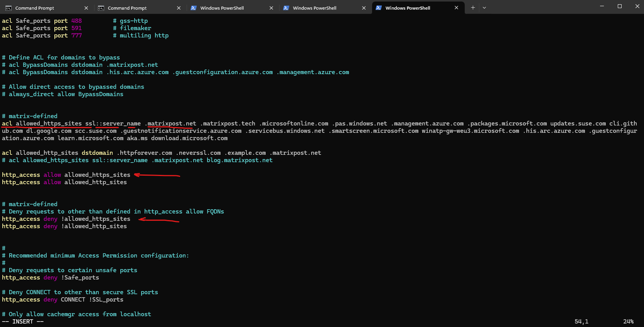Click '.httpforever.com' domain entry
Viewport: 644px width, 327px height.
click(144, 153)
